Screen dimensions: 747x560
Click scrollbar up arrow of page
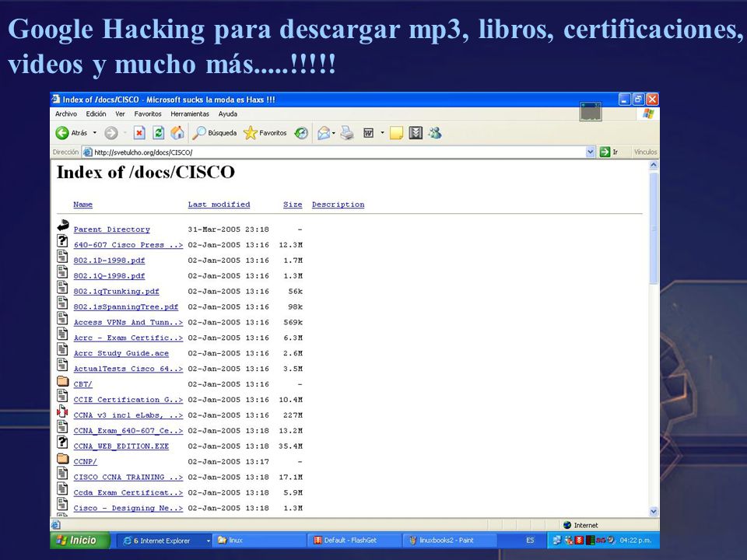(654, 165)
